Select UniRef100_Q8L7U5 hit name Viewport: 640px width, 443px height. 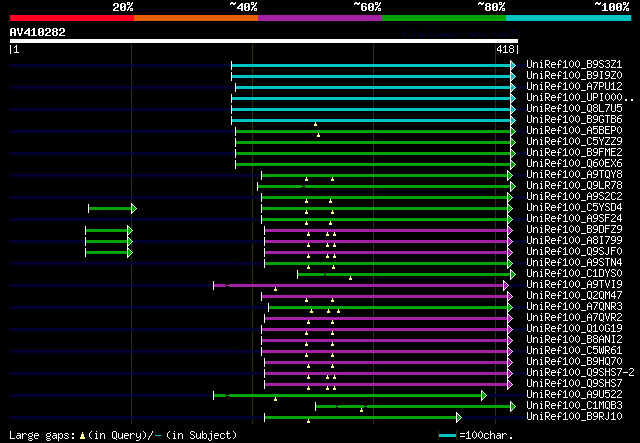[574, 109]
